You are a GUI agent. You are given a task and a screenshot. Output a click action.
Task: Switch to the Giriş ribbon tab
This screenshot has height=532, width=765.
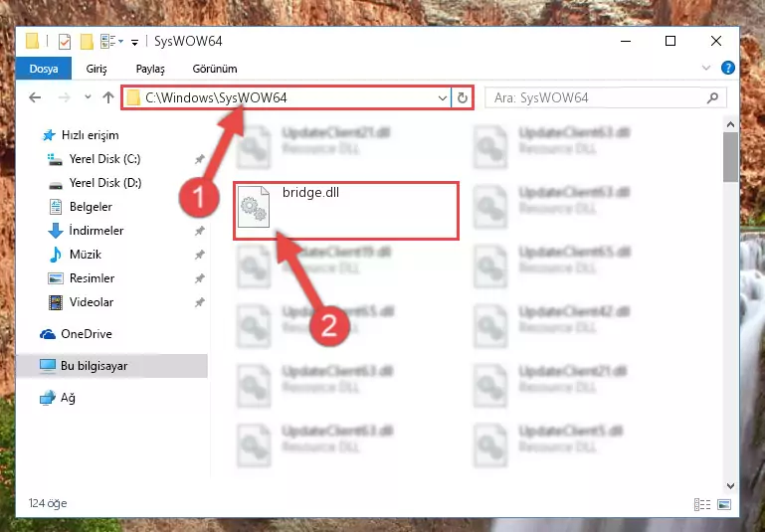click(x=96, y=69)
